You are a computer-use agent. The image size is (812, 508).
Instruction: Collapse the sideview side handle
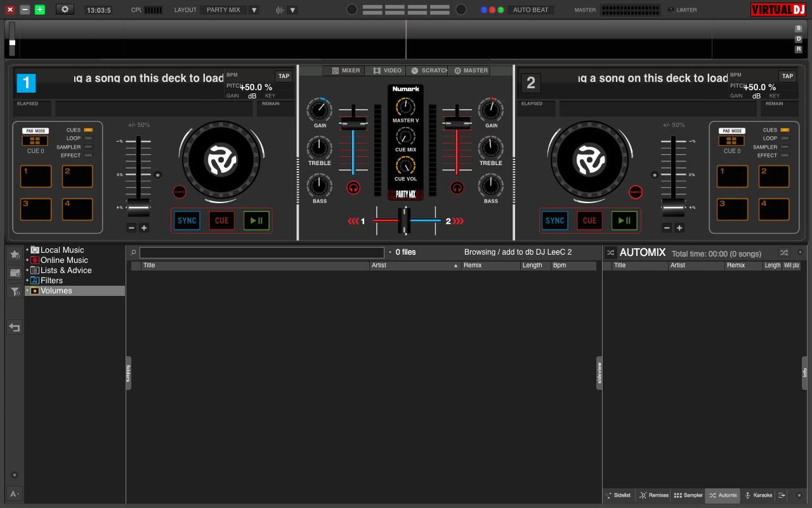(599, 373)
